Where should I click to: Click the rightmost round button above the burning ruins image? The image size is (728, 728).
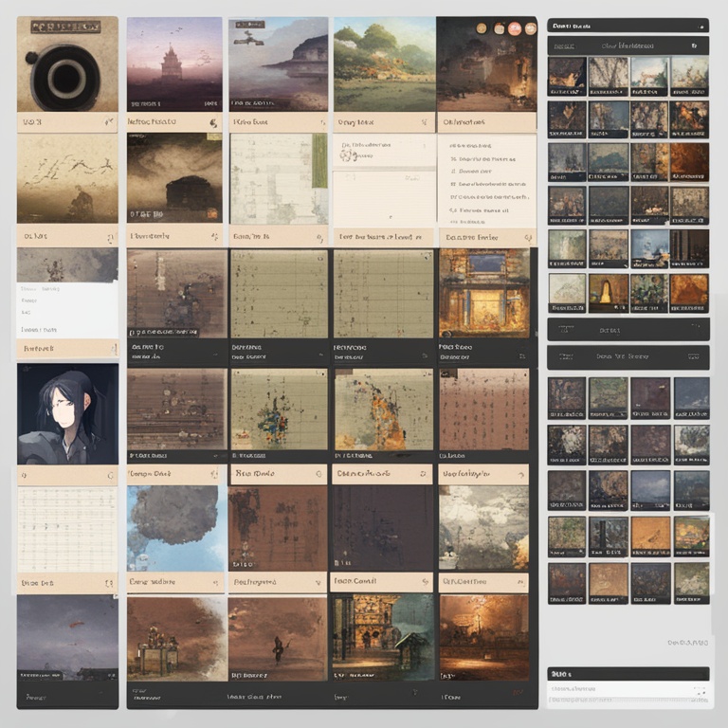[x=530, y=28]
